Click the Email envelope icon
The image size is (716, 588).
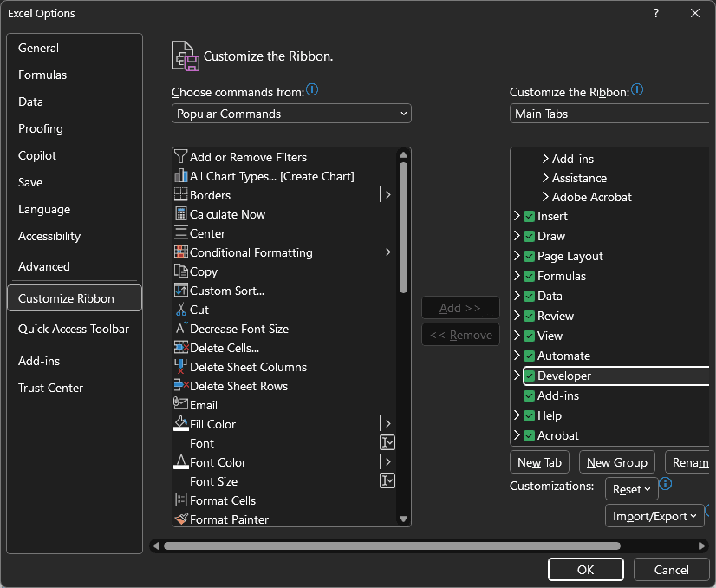(181, 404)
